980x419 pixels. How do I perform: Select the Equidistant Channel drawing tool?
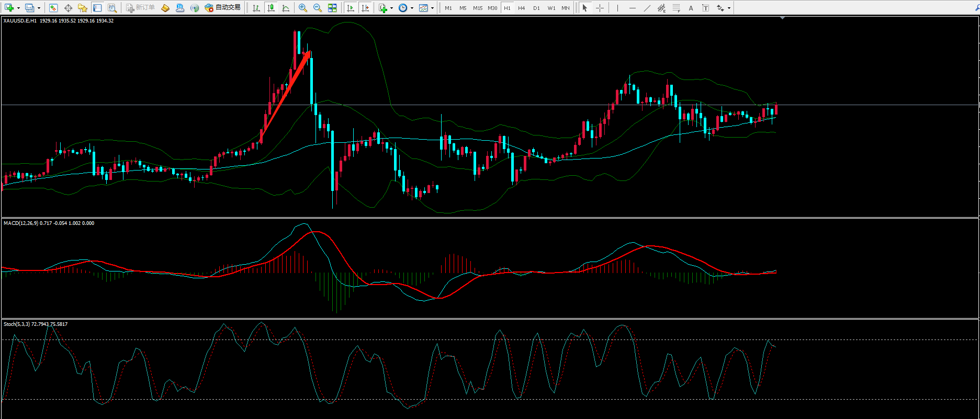click(x=662, y=8)
